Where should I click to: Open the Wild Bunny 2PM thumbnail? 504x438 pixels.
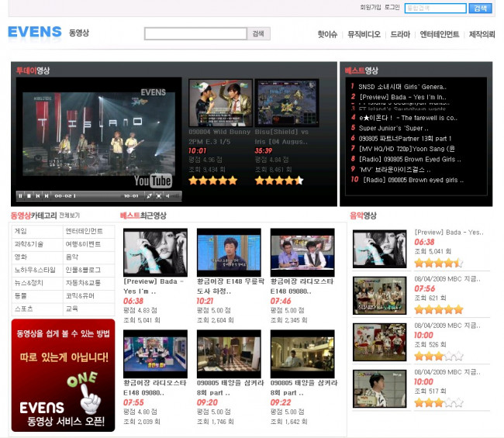[x=220, y=103]
